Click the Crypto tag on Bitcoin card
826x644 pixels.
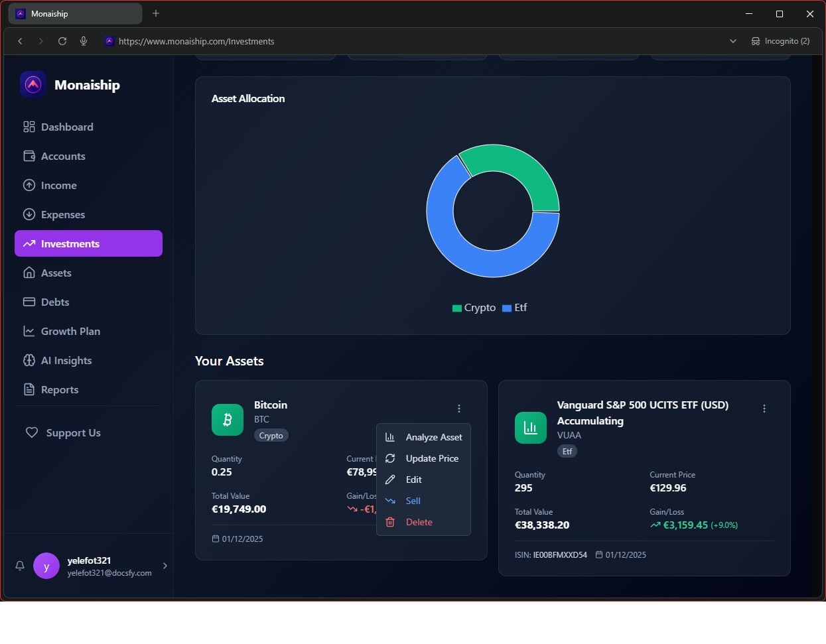tap(271, 436)
